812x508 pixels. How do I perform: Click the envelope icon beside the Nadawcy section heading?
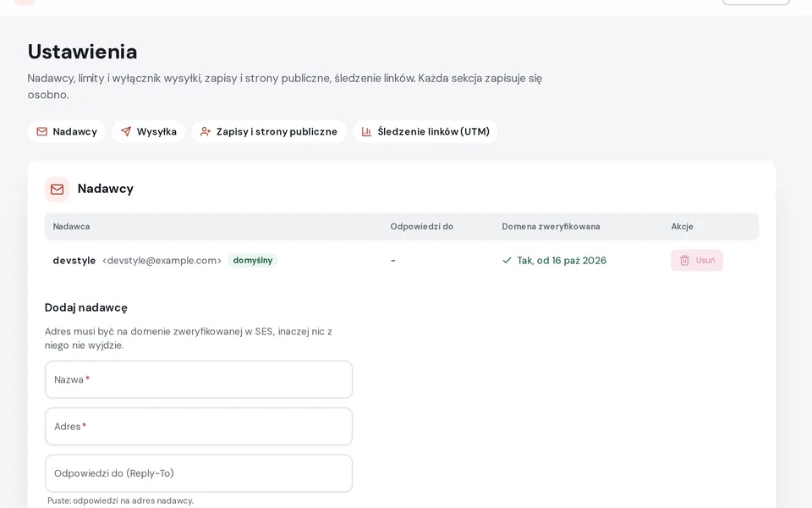click(57, 189)
